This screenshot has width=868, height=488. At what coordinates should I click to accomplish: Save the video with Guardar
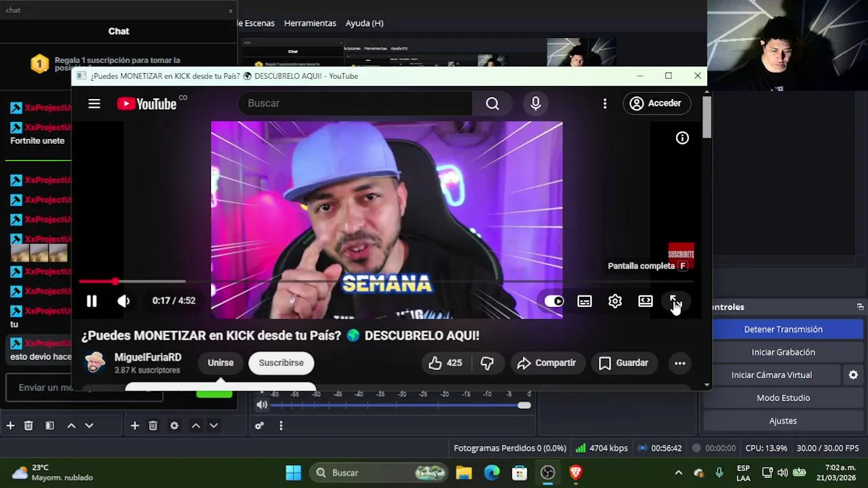coord(624,363)
